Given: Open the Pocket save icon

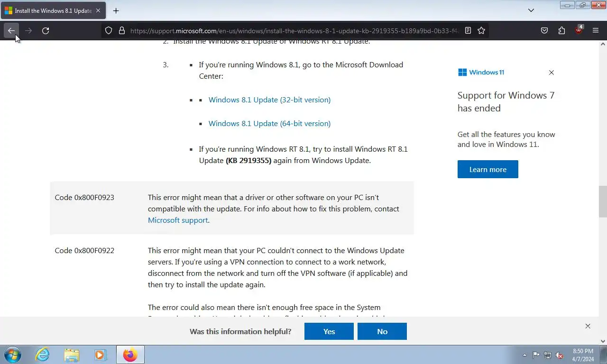Looking at the screenshot, I should click(x=544, y=30).
